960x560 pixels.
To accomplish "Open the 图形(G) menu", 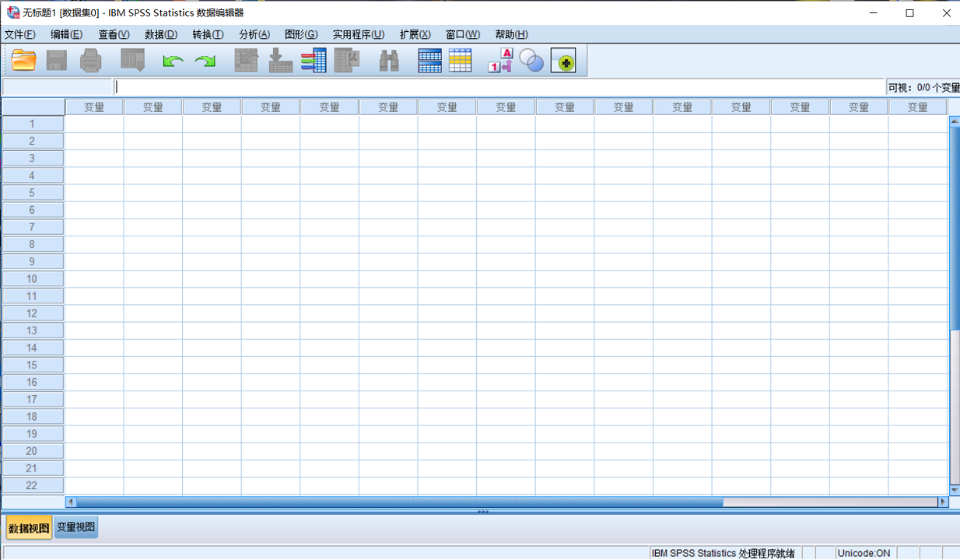I will pos(301,34).
